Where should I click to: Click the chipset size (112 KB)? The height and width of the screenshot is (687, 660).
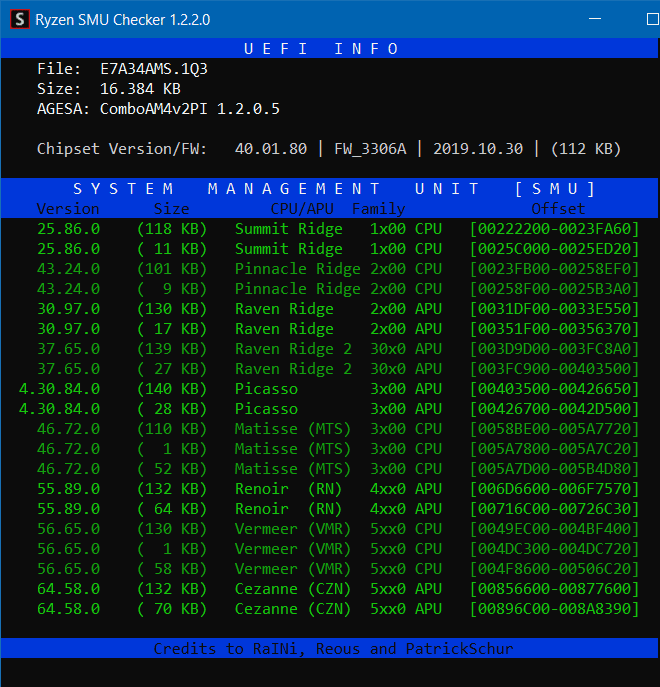point(586,149)
